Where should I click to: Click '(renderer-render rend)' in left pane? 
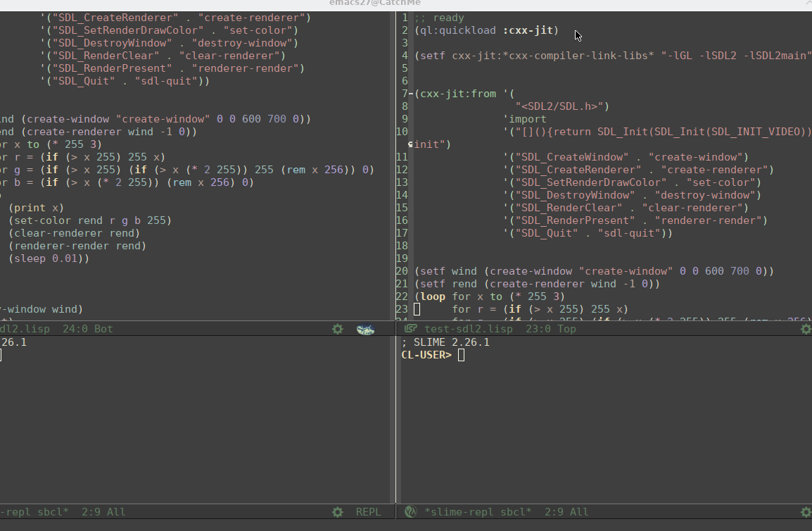[77, 246]
